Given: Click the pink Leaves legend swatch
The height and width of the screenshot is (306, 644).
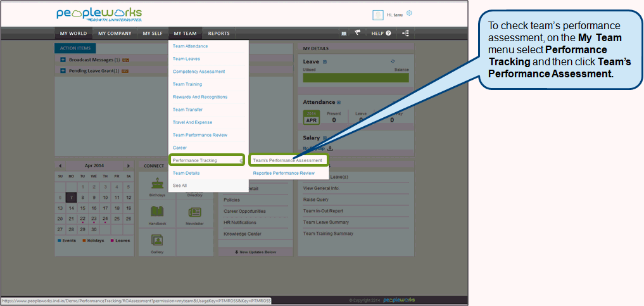Looking at the screenshot, I should [112, 241].
